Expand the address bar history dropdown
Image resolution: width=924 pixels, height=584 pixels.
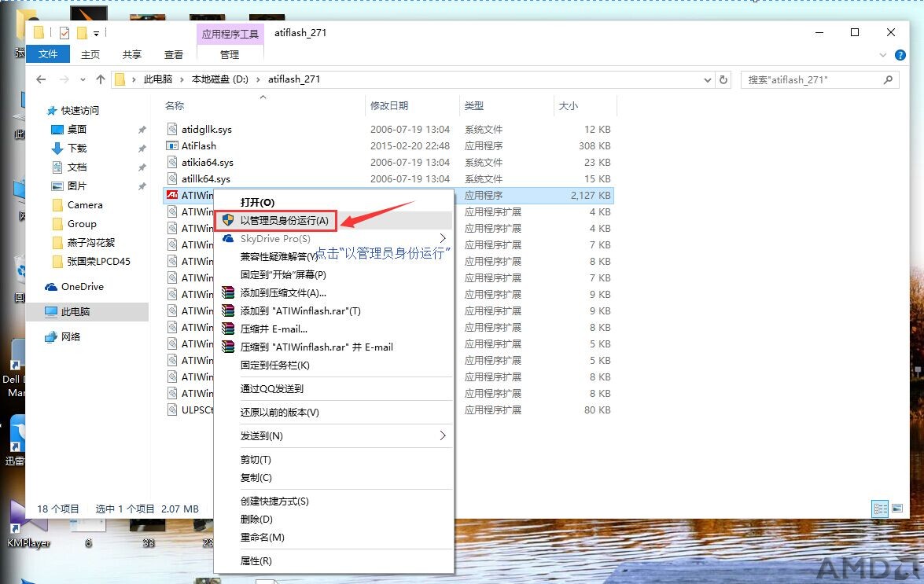707,79
